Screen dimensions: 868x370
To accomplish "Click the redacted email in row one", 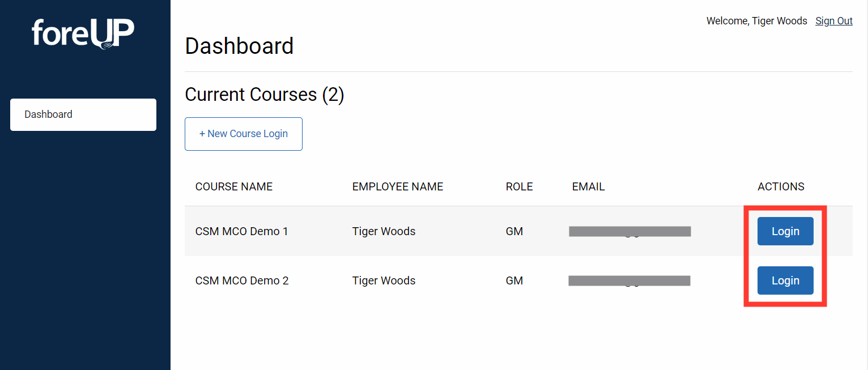I will [629, 231].
